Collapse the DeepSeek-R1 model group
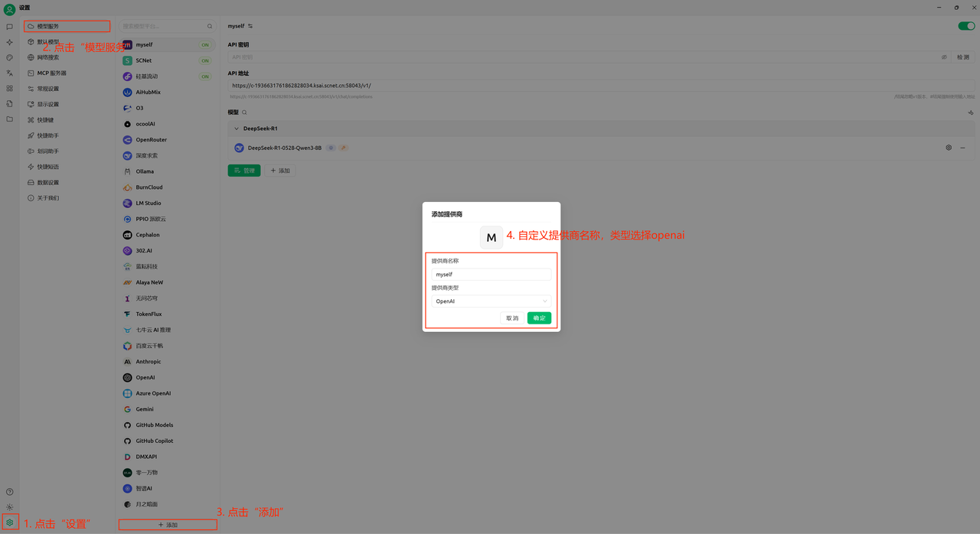The height and width of the screenshot is (534, 980). (x=236, y=129)
